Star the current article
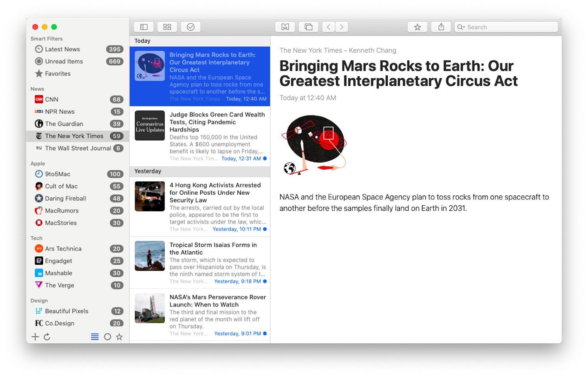The width and height of the screenshot is (588, 378). pyautogui.click(x=417, y=27)
